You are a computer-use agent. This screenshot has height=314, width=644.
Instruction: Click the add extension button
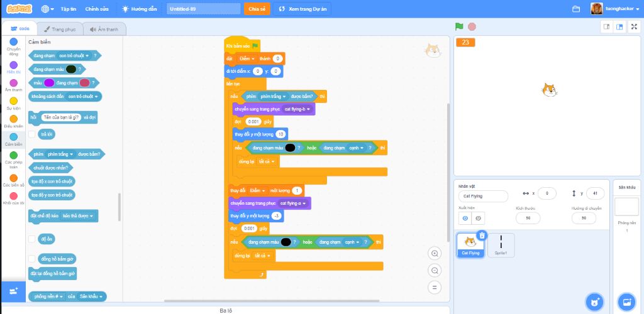tap(13, 291)
